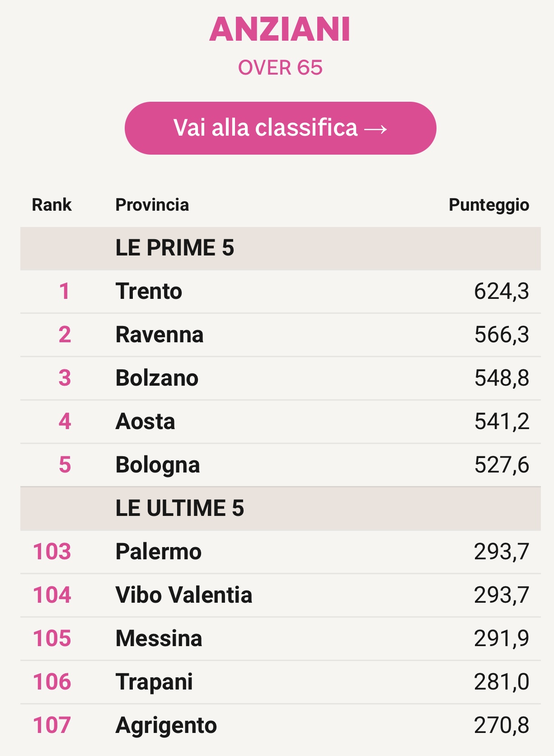This screenshot has height=756, width=554.
Task: Select Bologna in the top five
Action: (157, 465)
